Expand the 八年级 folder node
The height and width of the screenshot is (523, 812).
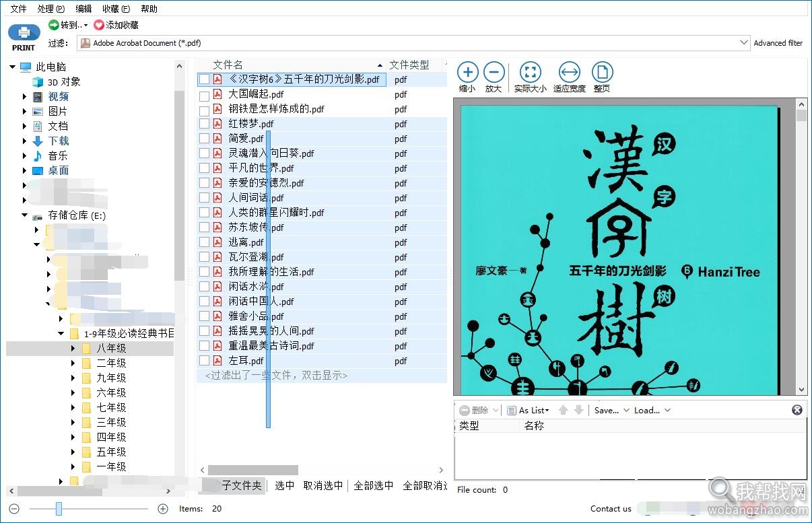(73, 348)
